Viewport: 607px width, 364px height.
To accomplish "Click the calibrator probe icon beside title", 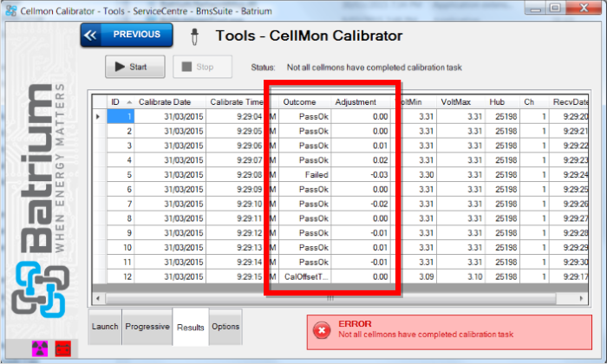I will tap(194, 36).
